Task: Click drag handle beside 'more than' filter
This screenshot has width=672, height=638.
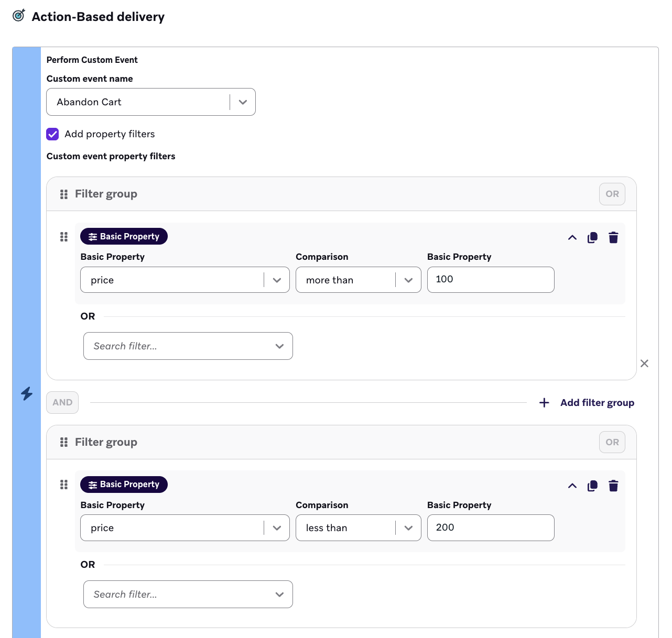Action: [x=64, y=237]
